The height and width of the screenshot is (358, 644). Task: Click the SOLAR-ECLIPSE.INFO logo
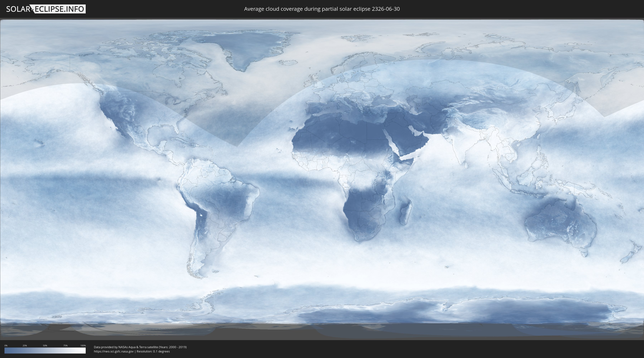point(45,9)
